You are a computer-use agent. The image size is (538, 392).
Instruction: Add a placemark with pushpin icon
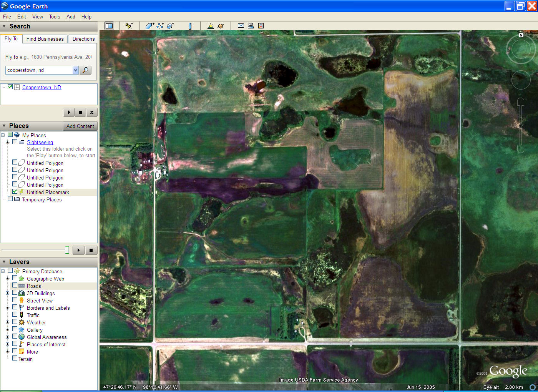coord(129,26)
